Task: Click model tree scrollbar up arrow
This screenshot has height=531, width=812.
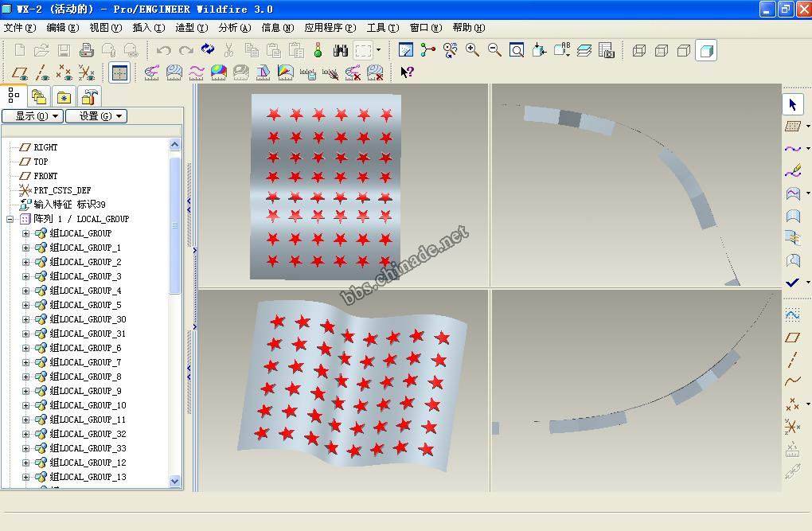Action: point(174,145)
